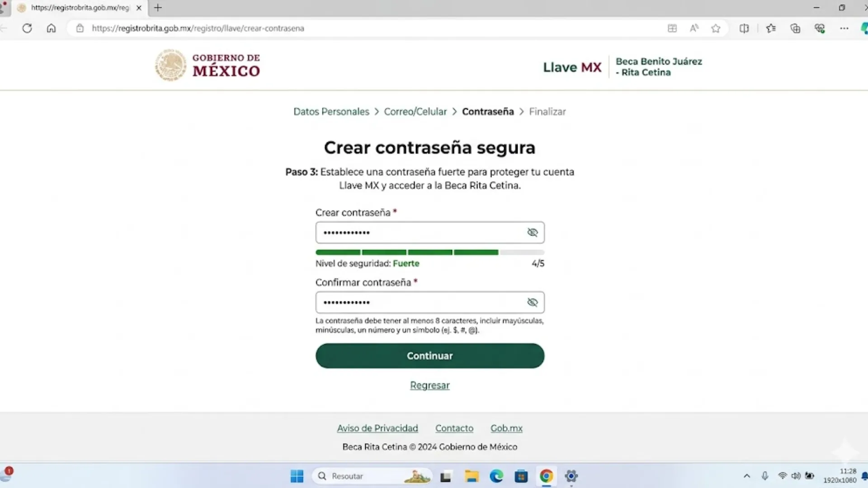868x488 pixels.
Task: Click the Confirmar contraseña input field
Action: point(429,302)
